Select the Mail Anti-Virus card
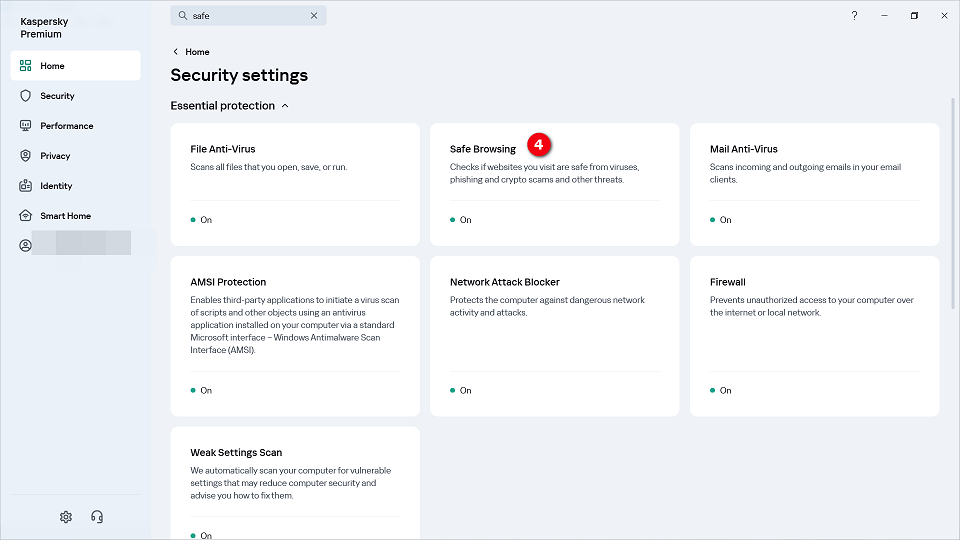This screenshot has width=960, height=540. pos(814,184)
